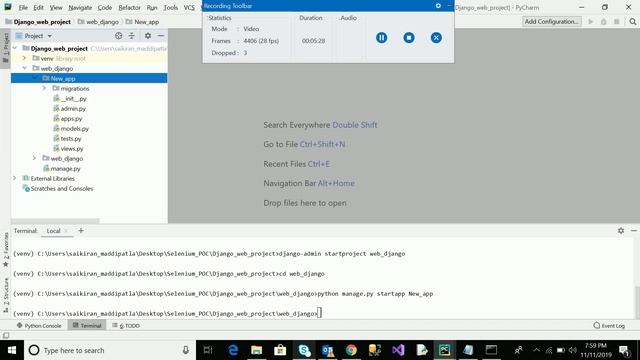
Task: Collapse the web_django top folder
Action: click(x=24, y=68)
